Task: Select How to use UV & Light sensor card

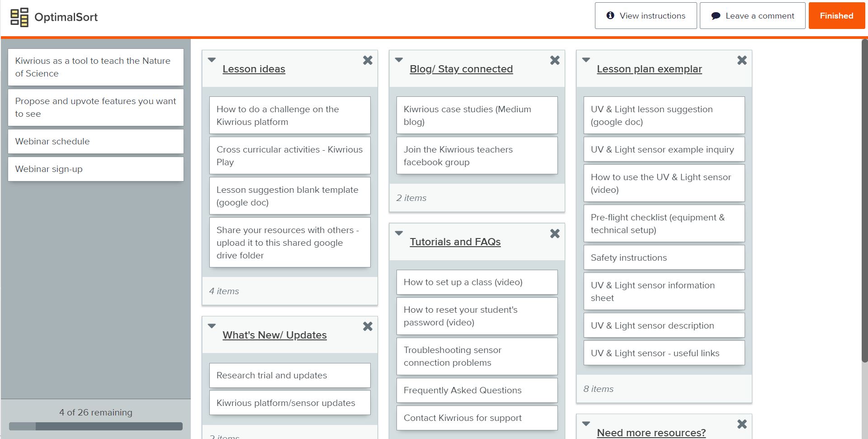Action: coord(664,183)
